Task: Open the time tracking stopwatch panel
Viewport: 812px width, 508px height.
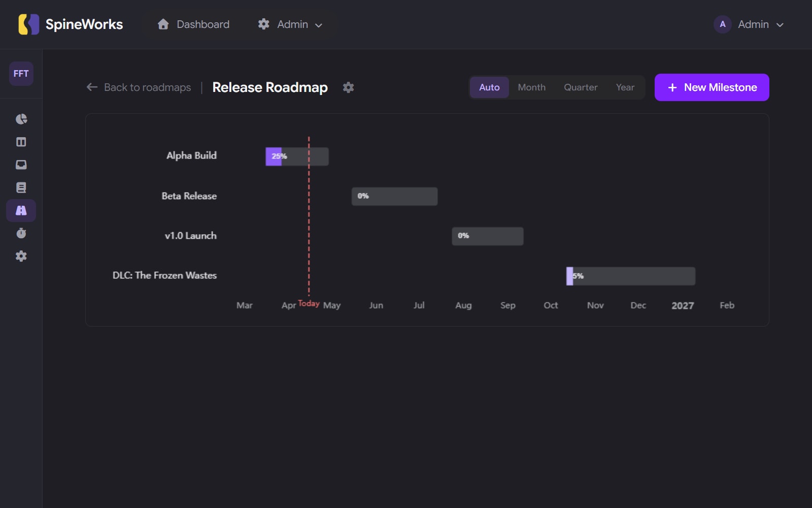Action: coord(21,233)
